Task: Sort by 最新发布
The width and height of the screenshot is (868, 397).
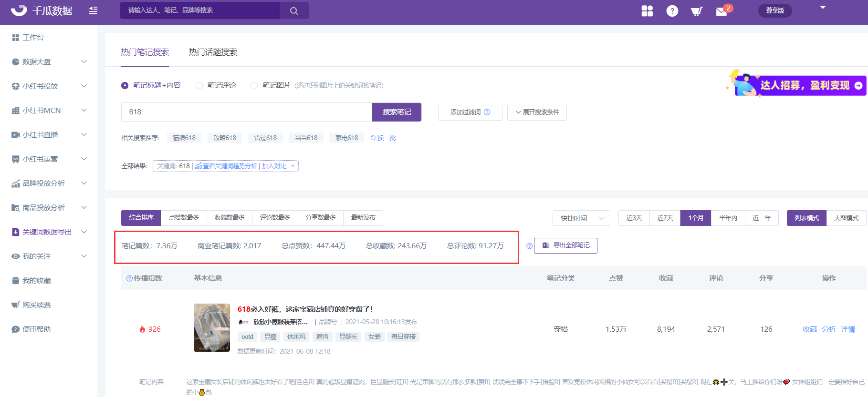Action: [x=363, y=218]
